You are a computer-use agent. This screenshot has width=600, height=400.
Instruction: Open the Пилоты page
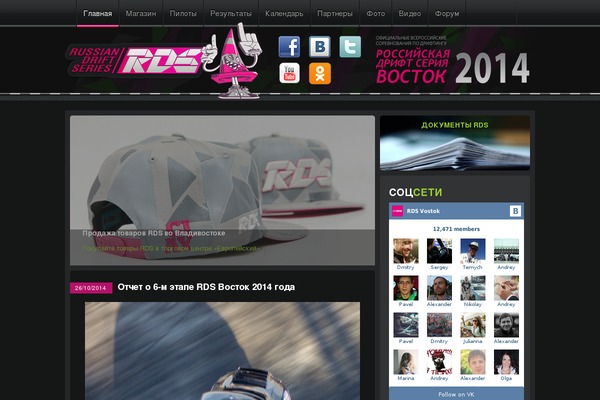click(x=183, y=13)
